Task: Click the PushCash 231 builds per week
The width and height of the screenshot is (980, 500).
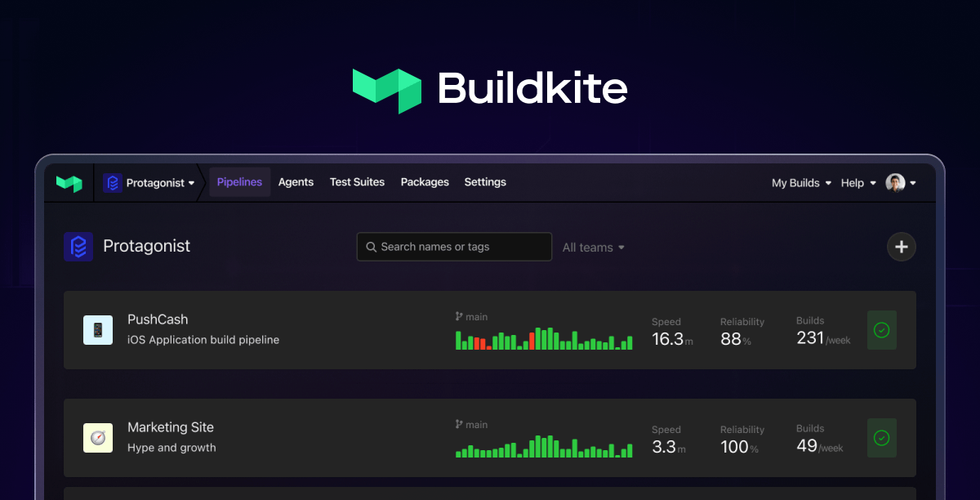Action: pyautogui.click(x=823, y=338)
